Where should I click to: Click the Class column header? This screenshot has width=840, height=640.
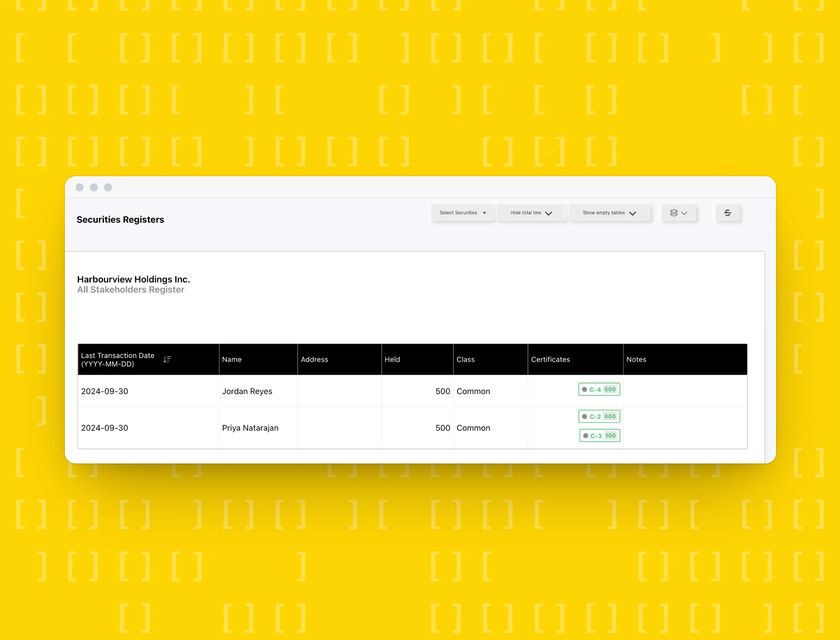(491, 359)
